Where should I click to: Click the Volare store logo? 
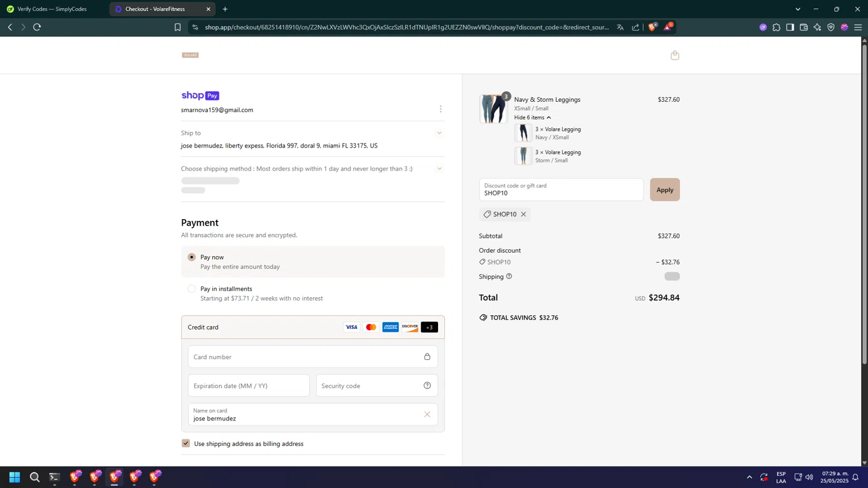coord(190,55)
